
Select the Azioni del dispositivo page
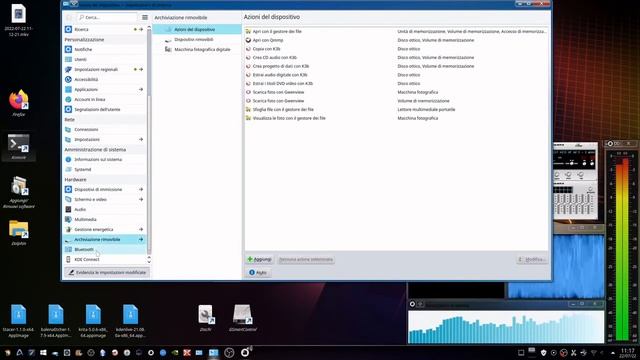click(x=197, y=29)
